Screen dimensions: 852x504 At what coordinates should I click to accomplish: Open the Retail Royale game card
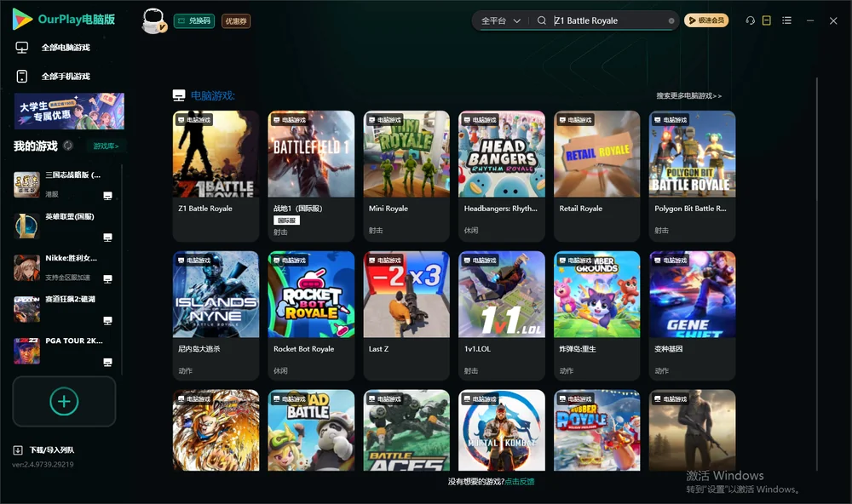[596, 176]
